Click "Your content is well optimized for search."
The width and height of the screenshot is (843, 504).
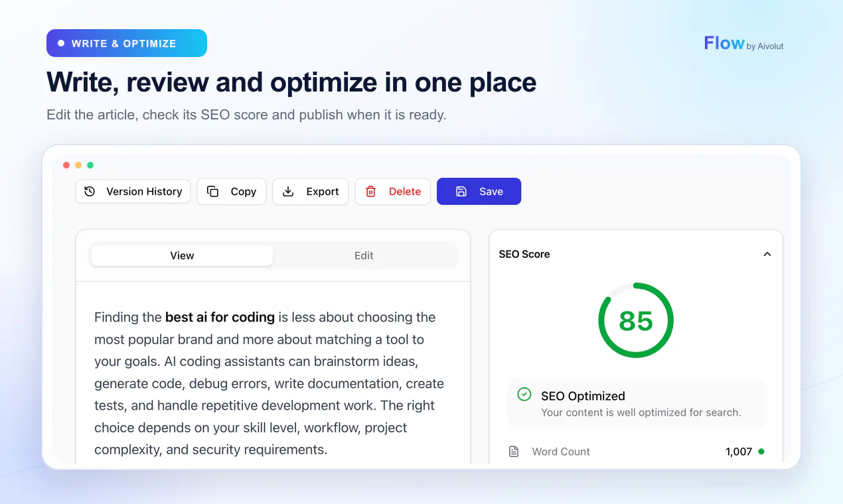click(641, 412)
